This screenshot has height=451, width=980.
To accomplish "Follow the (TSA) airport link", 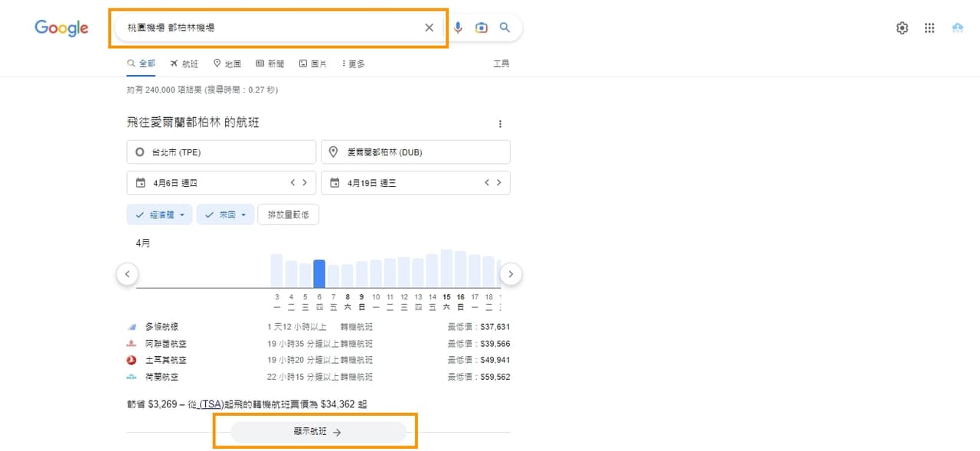I will coord(210,404).
